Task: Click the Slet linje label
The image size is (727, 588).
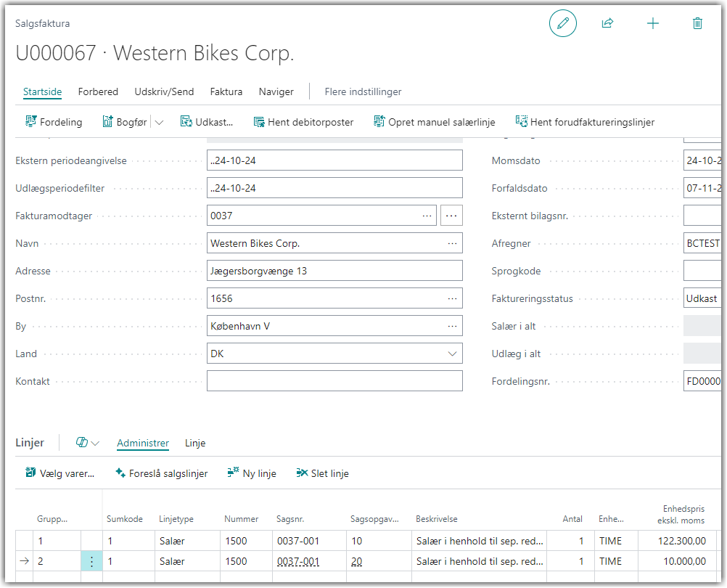Action: [x=330, y=473]
